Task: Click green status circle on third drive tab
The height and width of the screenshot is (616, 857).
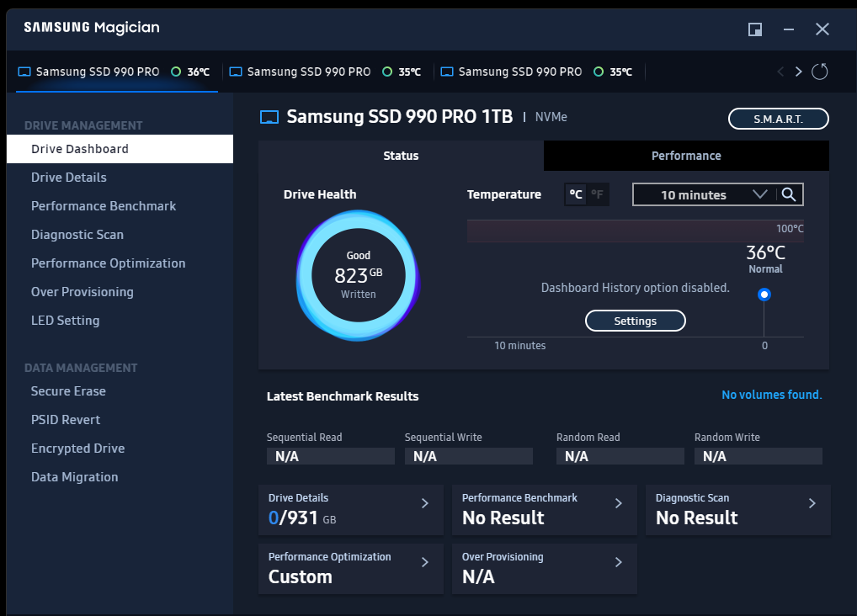Action: click(x=599, y=72)
